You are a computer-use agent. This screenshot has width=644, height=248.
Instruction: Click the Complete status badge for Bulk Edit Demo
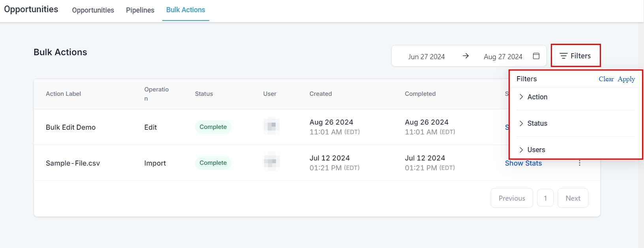coord(213,127)
